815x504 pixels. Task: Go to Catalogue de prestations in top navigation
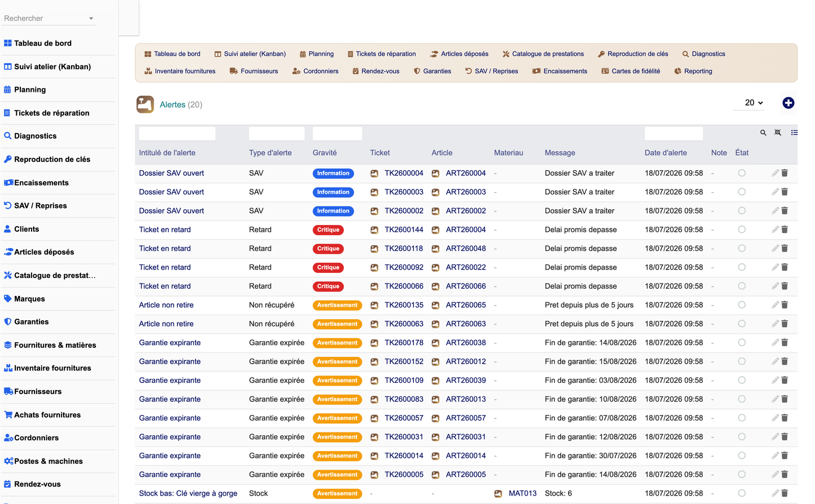click(543, 54)
